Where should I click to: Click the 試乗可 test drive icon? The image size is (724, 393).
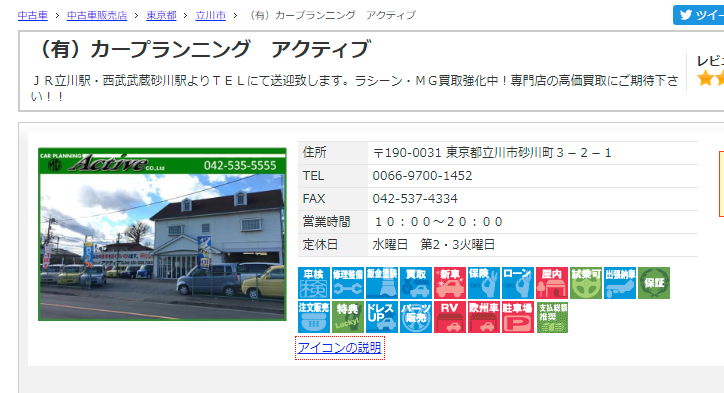(x=586, y=283)
